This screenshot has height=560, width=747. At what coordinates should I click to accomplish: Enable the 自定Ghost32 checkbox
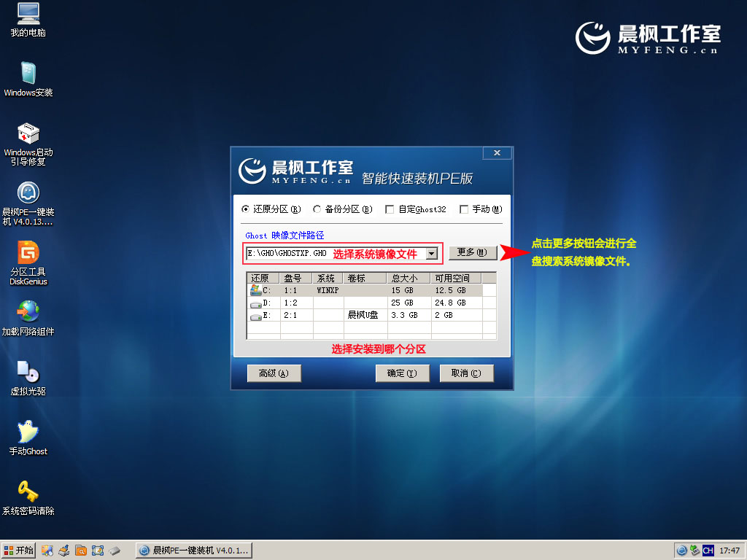[390, 209]
